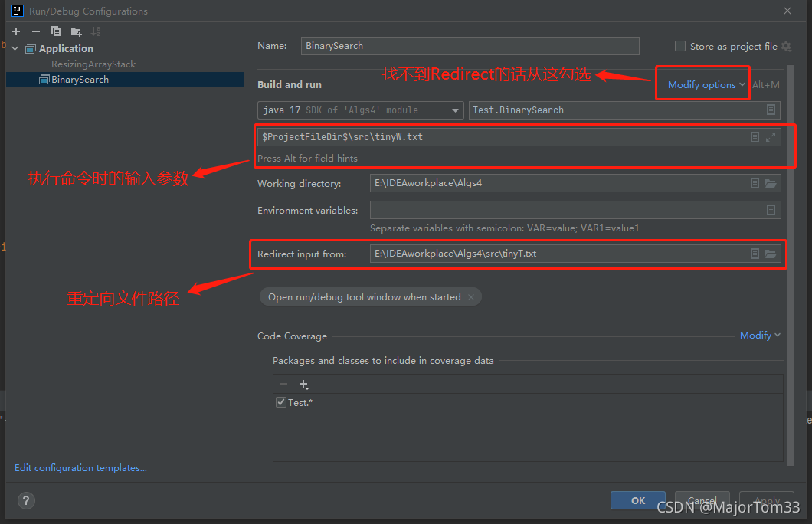Copy the selected configuration

click(x=56, y=31)
